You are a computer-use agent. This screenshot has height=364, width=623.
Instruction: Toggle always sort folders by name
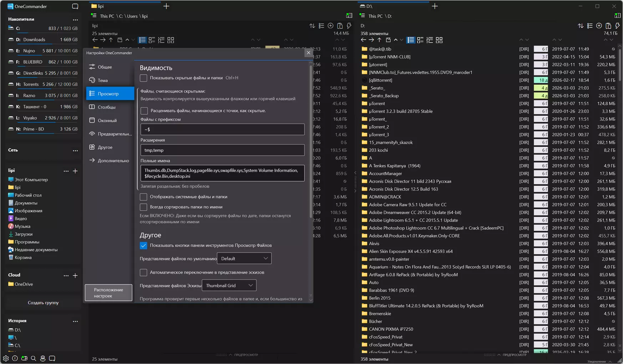click(143, 207)
